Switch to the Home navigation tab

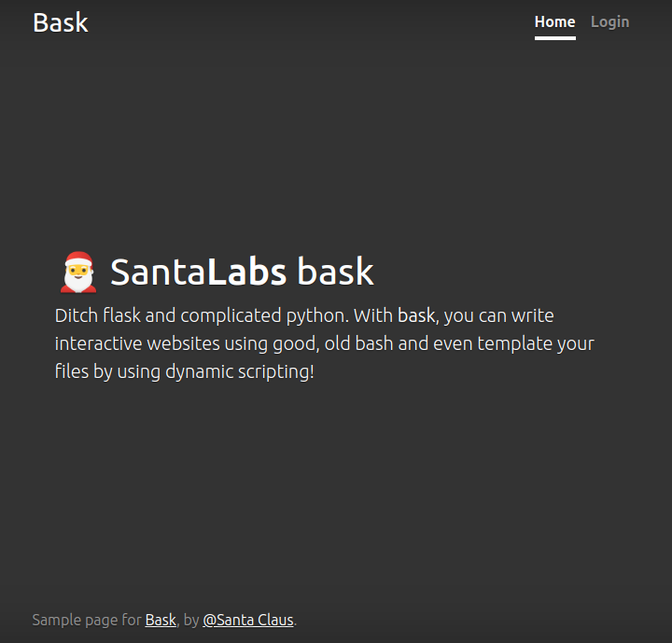coord(554,21)
